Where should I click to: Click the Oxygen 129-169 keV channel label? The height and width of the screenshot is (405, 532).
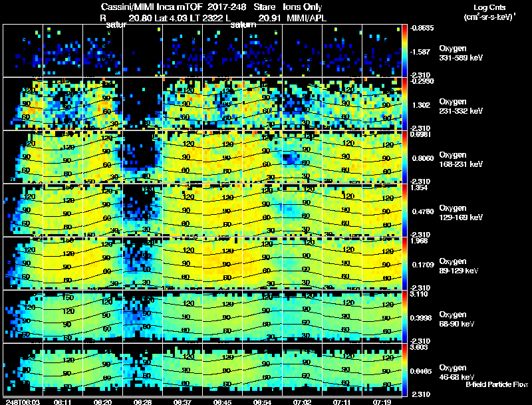(461, 213)
